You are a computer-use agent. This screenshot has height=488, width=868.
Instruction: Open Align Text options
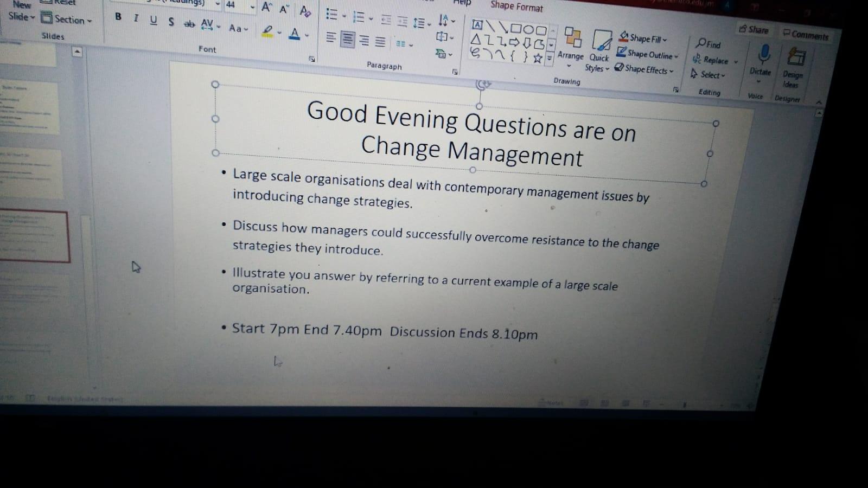[445, 37]
